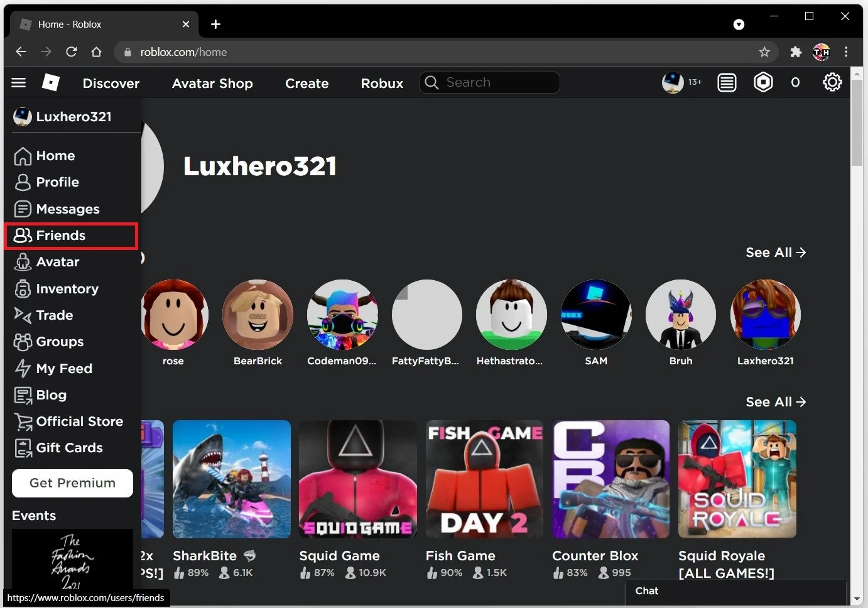Bookmark this page with the star icon
Image resolution: width=868 pixels, height=608 pixels.
click(x=764, y=52)
